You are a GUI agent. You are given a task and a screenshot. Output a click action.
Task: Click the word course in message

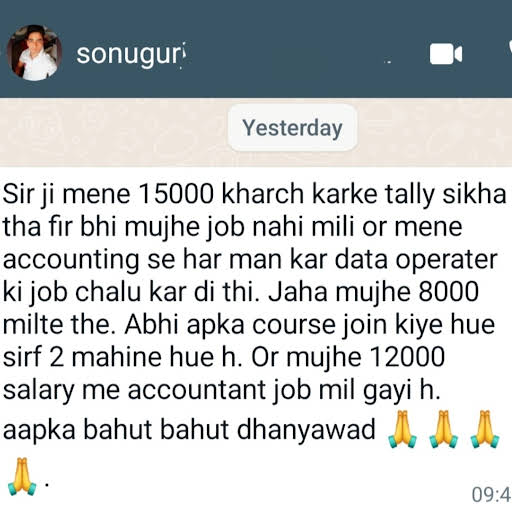[x=294, y=325]
